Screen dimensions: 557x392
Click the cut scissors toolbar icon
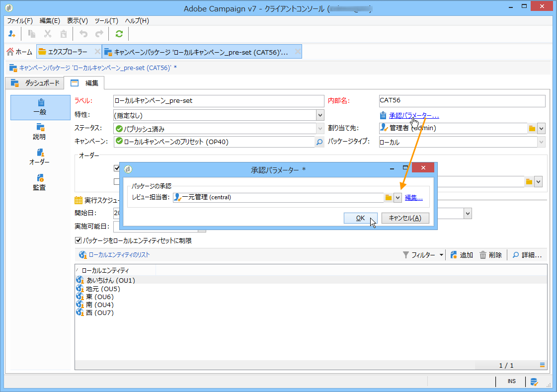[48, 34]
